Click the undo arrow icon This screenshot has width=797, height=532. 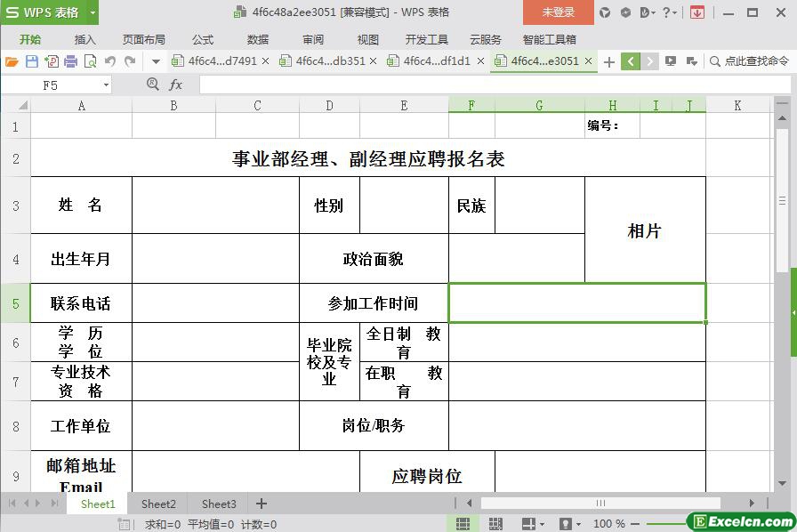coord(110,61)
